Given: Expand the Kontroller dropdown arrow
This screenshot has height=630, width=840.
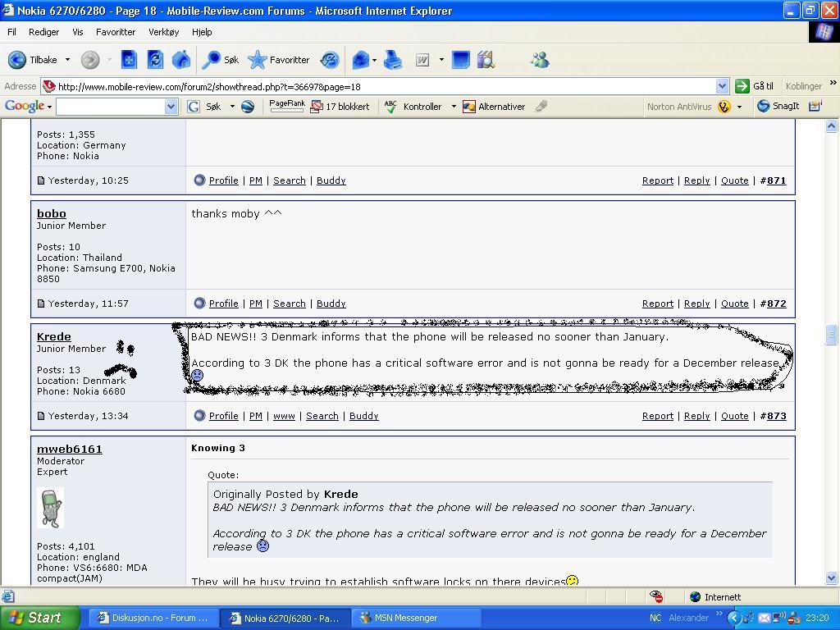Looking at the screenshot, I should click(454, 107).
